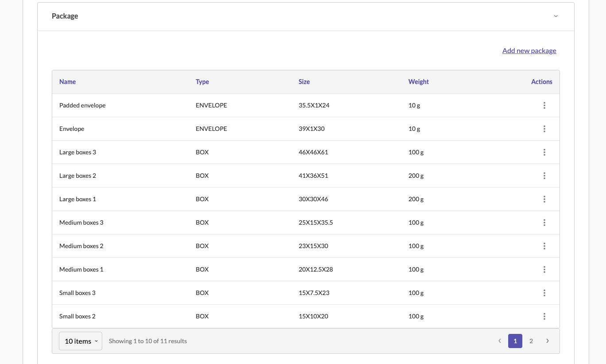Click 10 g weight in Envelope row
This screenshot has width=606, height=364.
pyautogui.click(x=414, y=129)
